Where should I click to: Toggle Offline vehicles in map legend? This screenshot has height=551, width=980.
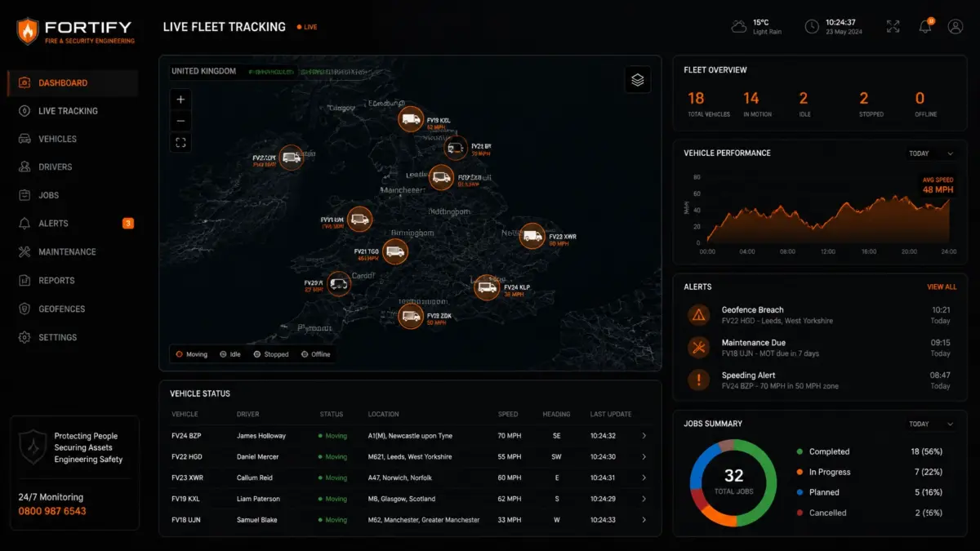[x=316, y=354]
